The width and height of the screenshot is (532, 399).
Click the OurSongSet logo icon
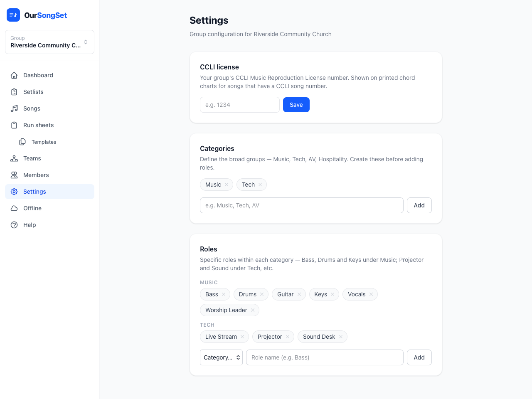pos(13,15)
